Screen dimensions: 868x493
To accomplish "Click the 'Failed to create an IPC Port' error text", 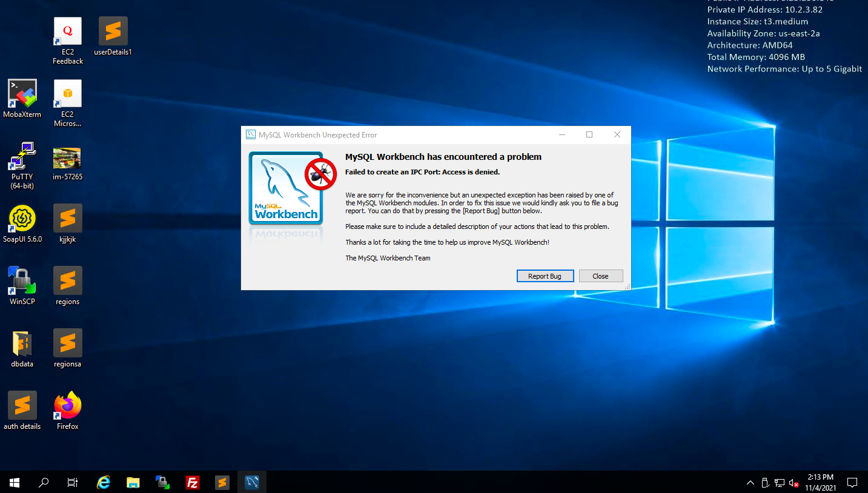I will [422, 172].
